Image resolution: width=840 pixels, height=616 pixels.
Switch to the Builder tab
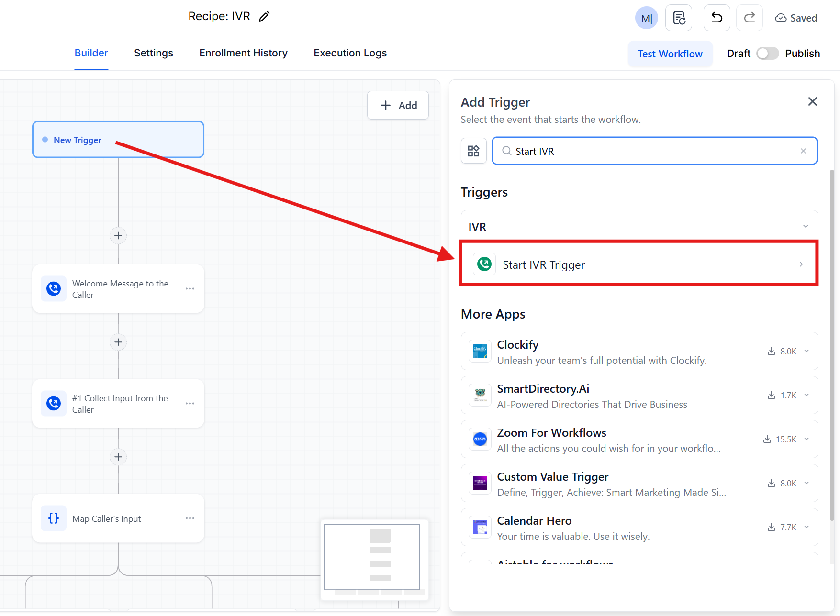click(91, 53)
